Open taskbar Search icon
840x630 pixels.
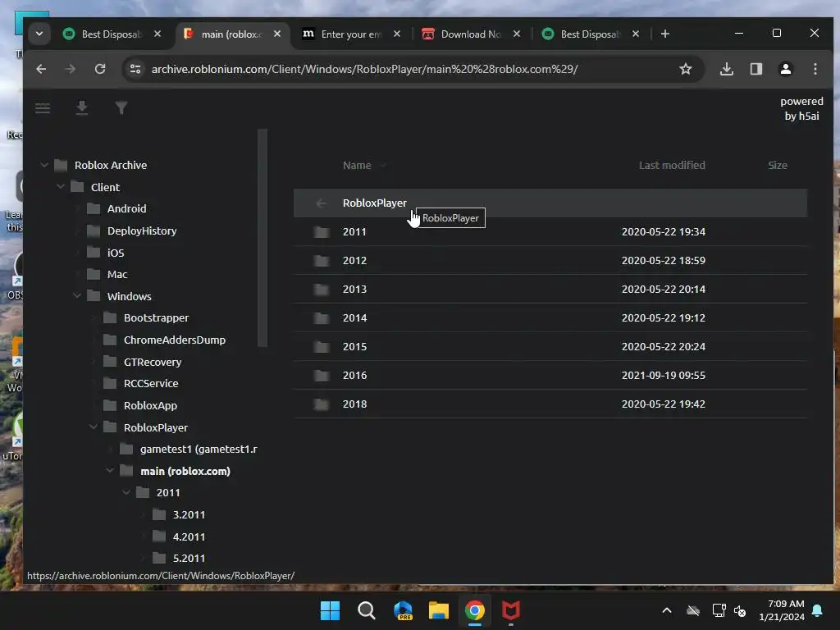[x=367, y=610]
